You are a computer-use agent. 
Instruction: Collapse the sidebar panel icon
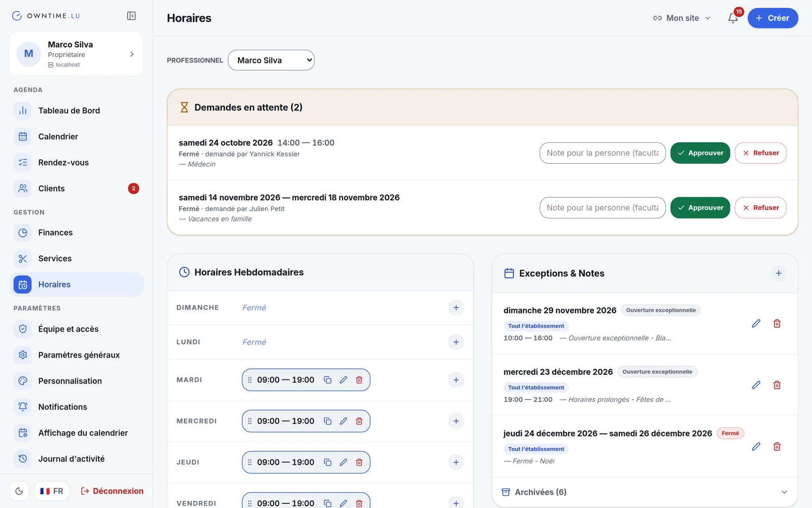click(131, 16)
